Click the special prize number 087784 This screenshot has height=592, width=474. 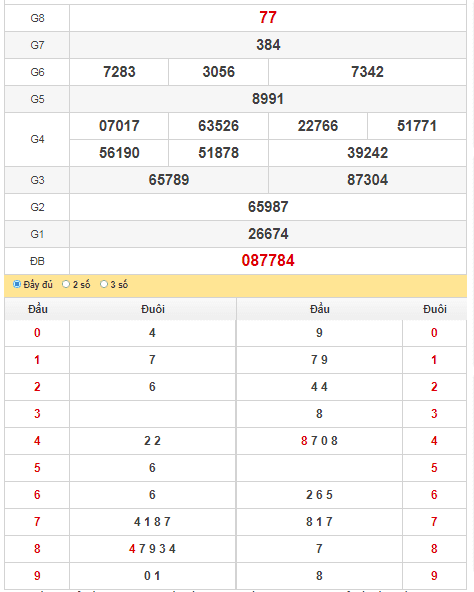click(268, 261)
